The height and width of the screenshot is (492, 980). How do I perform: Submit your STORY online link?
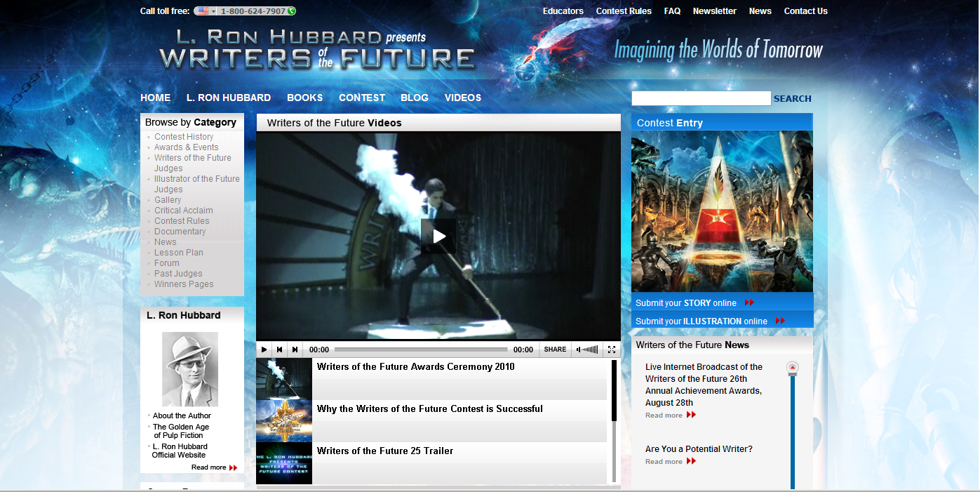pyautogui.click(x=686, y=303)
